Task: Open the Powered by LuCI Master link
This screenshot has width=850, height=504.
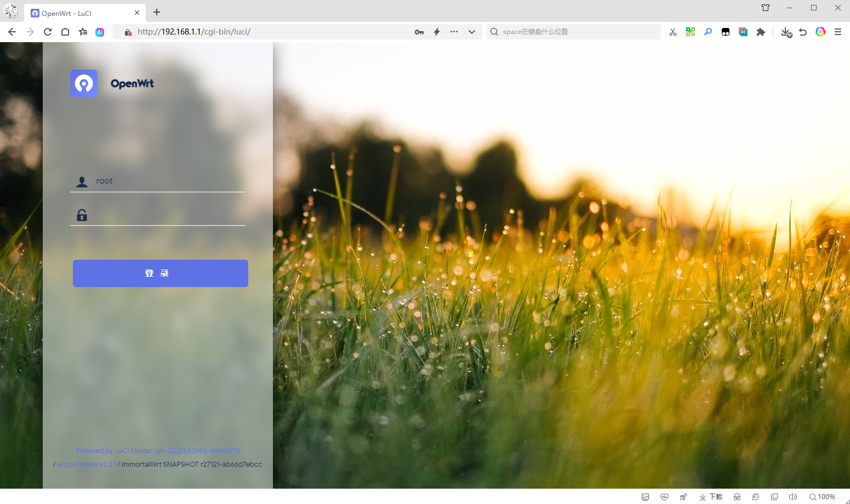Action: click(158, 451)
